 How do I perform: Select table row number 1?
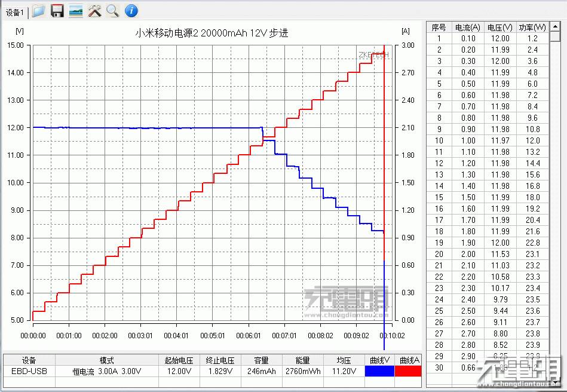(x=439, y=38)
